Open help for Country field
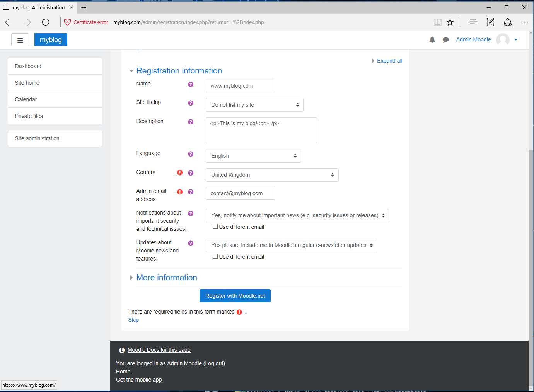The width and height of the screenshot is (534, 392). (x=191, y=173)
